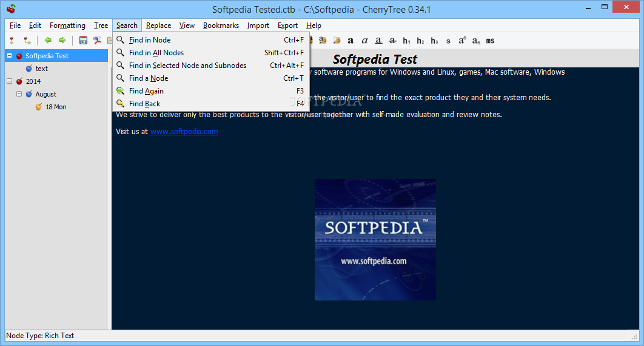The height and width of the screenshot is (346, 644).
Task: Go back with the green left arrow
Action: 48,40
